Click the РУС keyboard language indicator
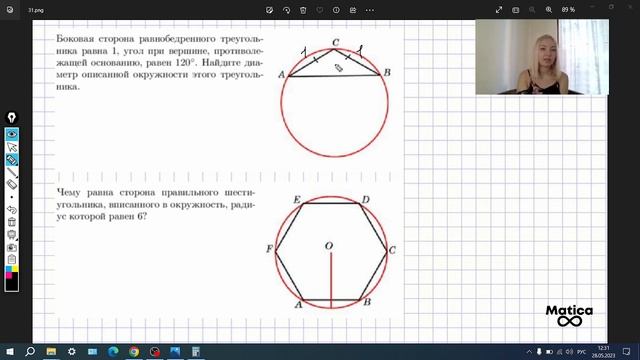Image resolution: width=640 pixels, height=360 pixels. 582,352
